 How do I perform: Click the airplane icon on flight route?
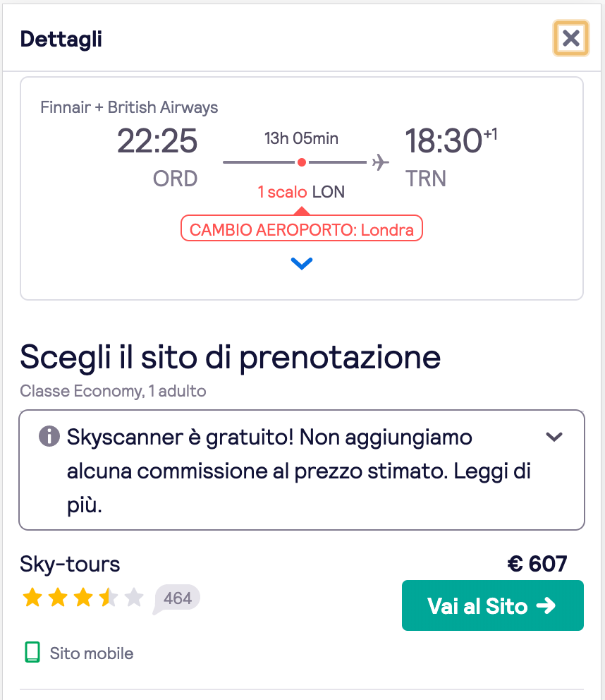click(381, 162)
